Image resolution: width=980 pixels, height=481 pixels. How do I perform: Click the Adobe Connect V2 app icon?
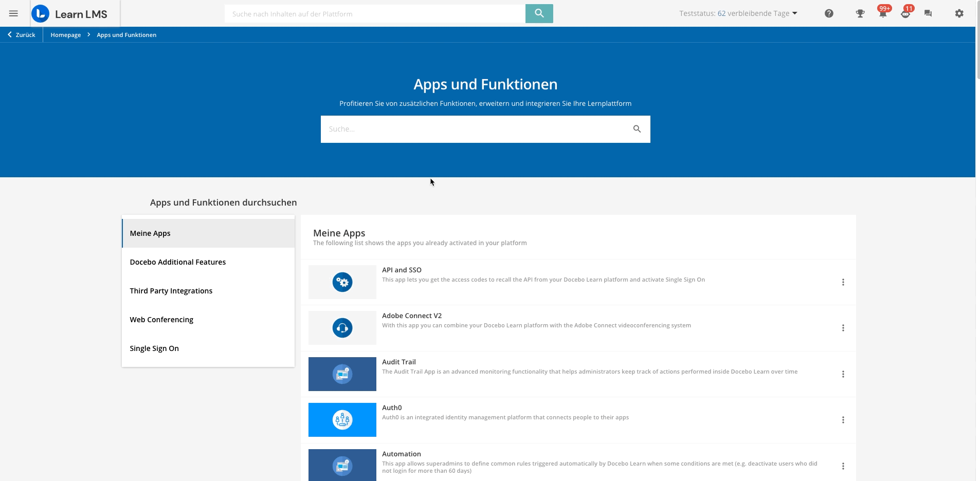point(342,328)
